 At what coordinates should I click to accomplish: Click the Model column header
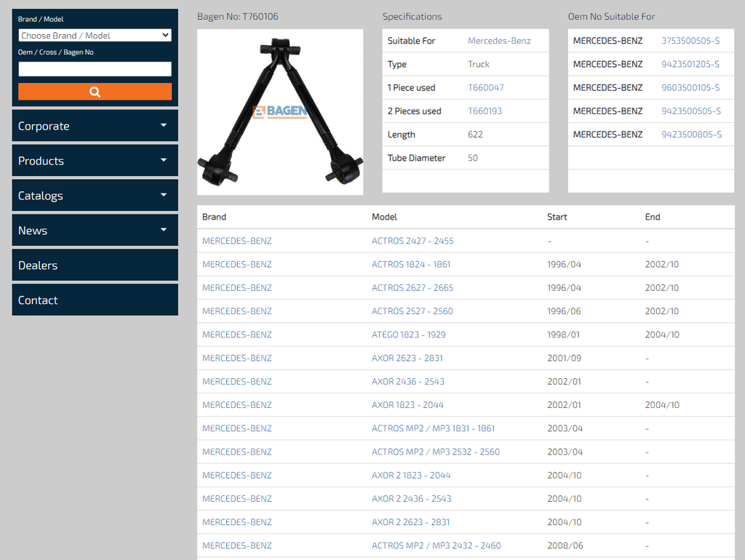pyautogui.click(x=384, y=217)
